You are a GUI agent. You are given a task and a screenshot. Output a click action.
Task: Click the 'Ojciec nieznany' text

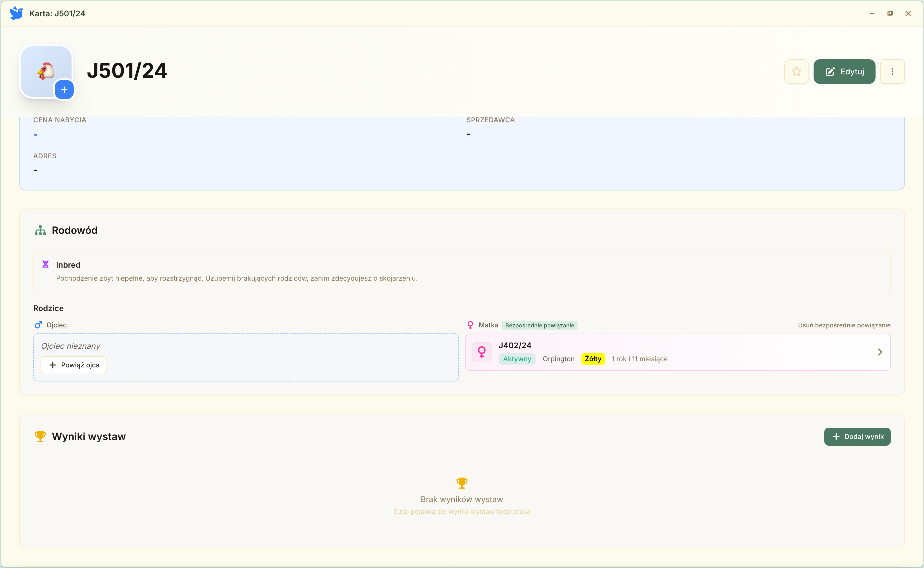[71, 346]
